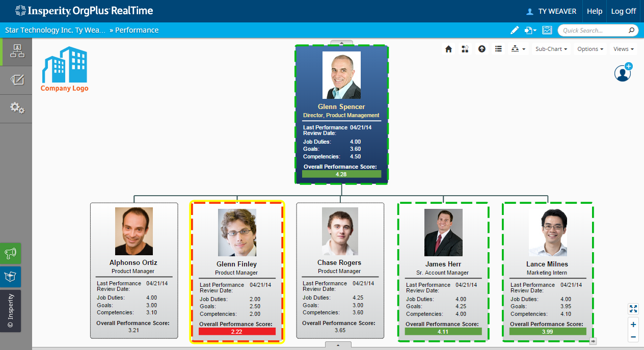Open the chart analytics icon in header

tap(547, 31)
